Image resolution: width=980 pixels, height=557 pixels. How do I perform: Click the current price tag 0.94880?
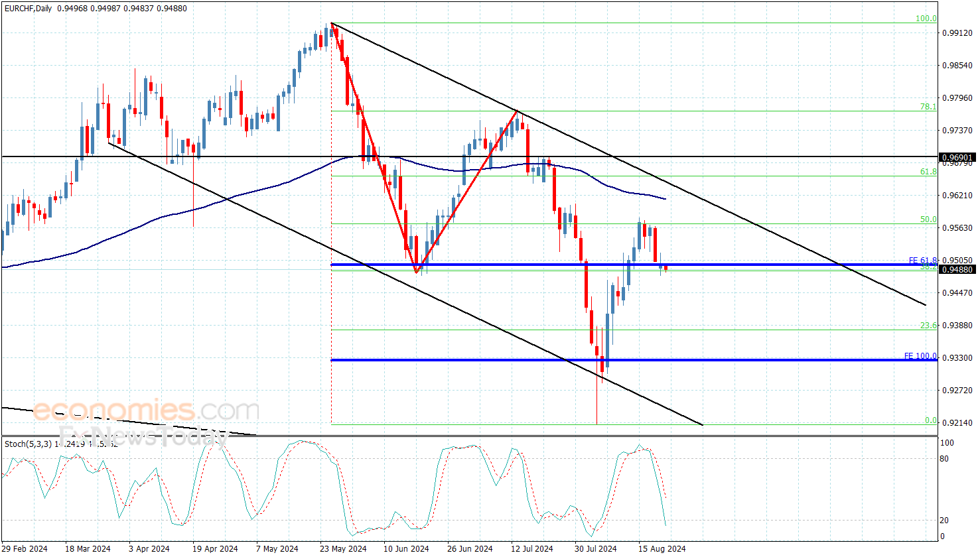(957, 270)
